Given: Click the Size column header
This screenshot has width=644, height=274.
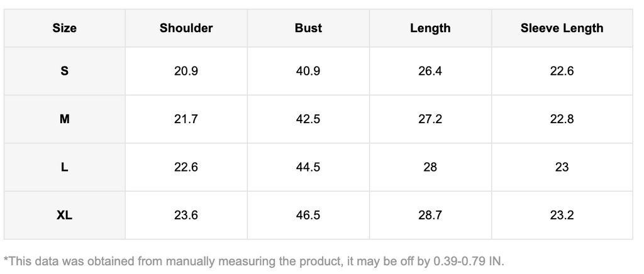Looking at the screenshot, I should point(64,28).
